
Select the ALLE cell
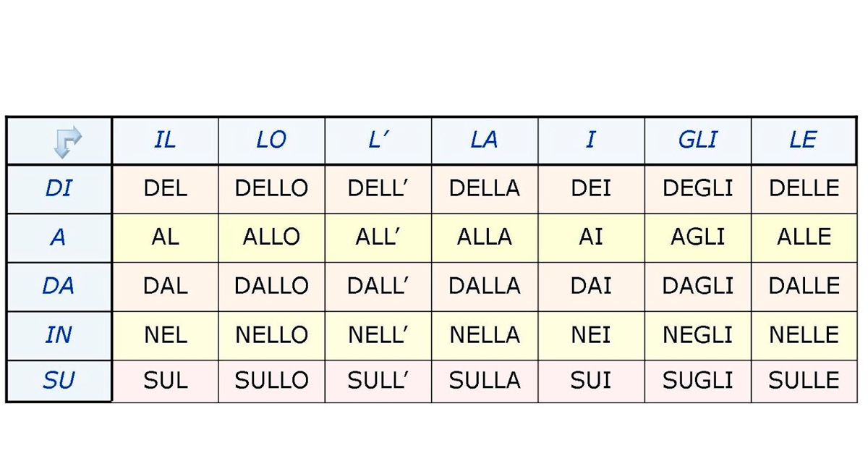(804, 237)
